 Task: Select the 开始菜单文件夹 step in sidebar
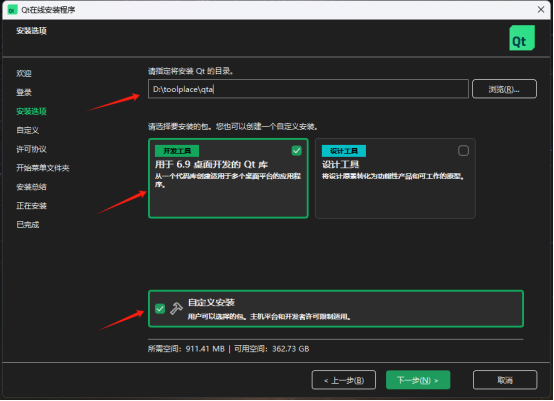42,168
